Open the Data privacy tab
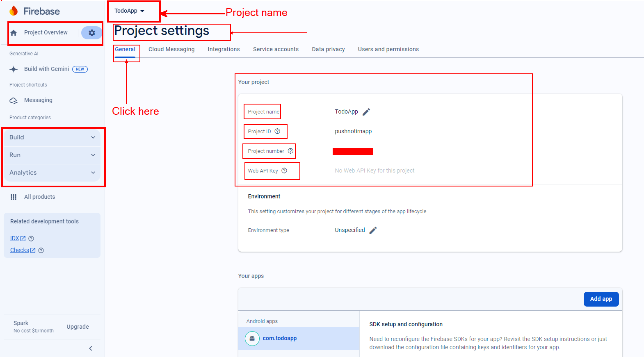The image size is (644, 357). [329, 50]
